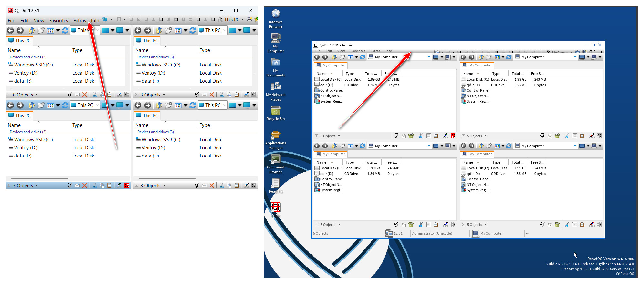This screenshot has height=284, width=644.
Task: Select qdir (D:) in lower-left My Computer pane
Action: pos(324,174)
